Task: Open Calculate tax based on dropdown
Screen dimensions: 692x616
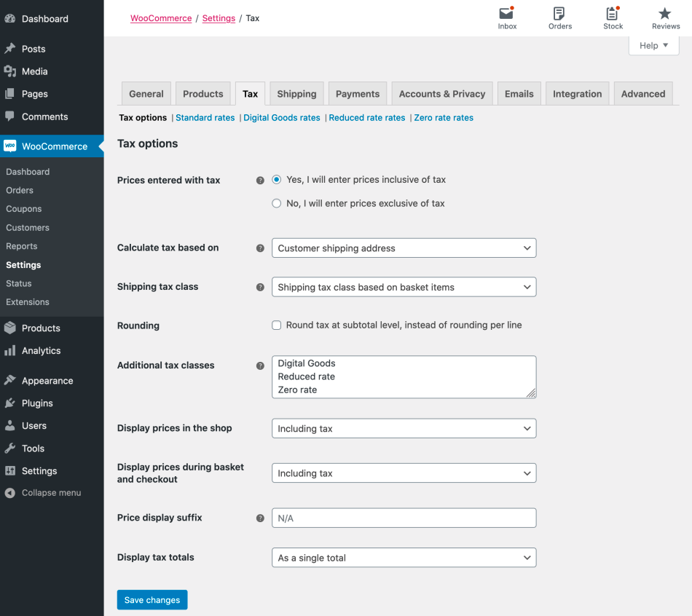Action: tap(404, 248)
